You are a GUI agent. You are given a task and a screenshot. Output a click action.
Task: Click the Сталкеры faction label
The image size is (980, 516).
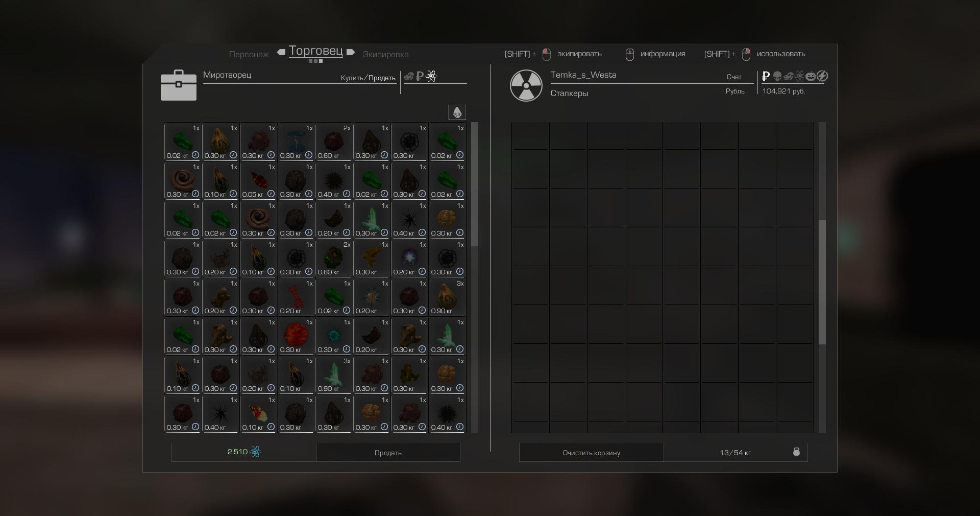pos(569,93)
